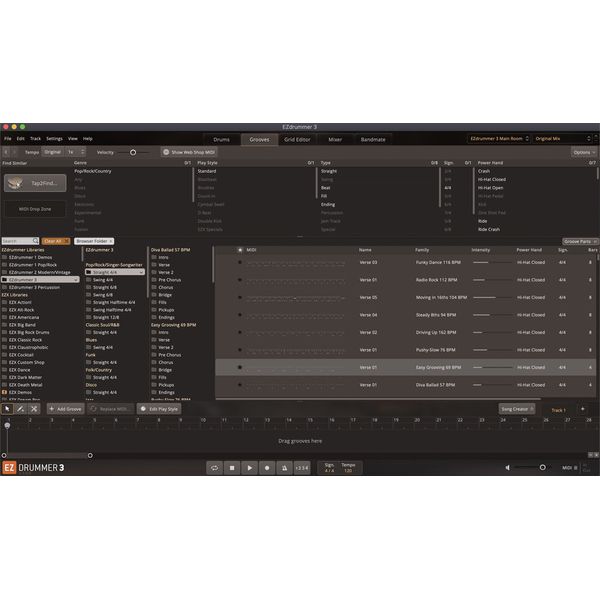Image resolution: width=600 pixels, height=600 pixels.
Task: Open the File menu
Action: pyautogui.click(x=8, y=139)
